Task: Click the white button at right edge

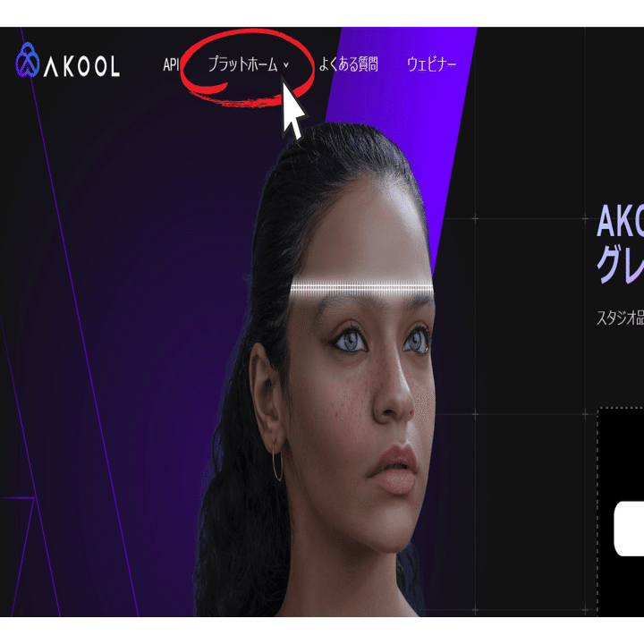Action: 629,529
